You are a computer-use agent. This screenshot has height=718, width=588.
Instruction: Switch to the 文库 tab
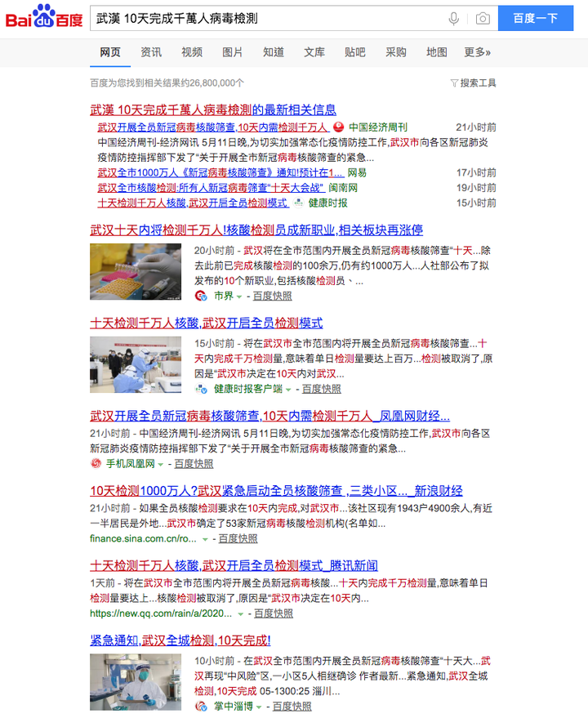pos(314,52)
